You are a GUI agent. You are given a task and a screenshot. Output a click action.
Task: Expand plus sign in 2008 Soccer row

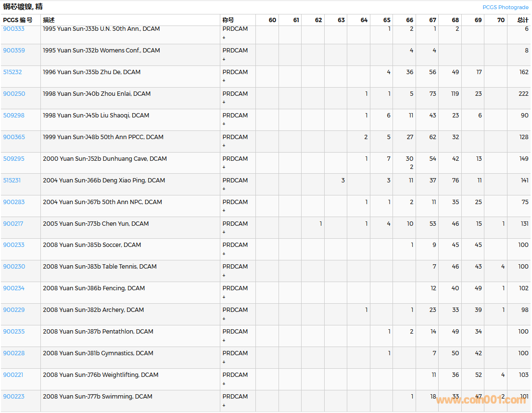224,254
